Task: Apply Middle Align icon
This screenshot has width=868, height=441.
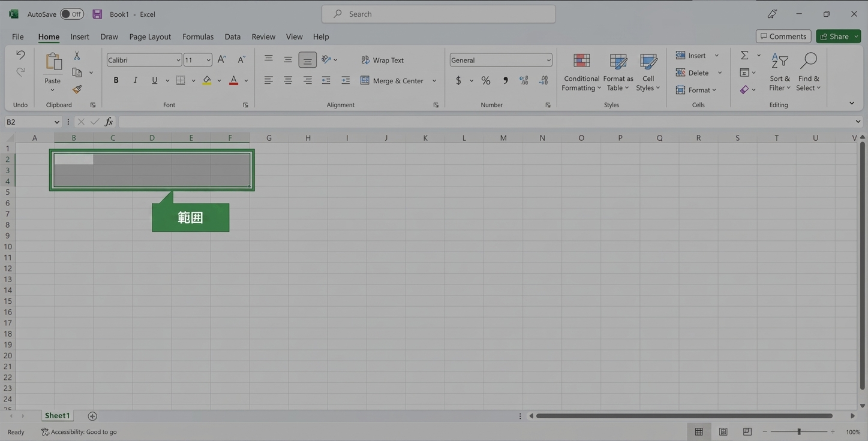Action: pyautogui.click(x=288, y=59)
